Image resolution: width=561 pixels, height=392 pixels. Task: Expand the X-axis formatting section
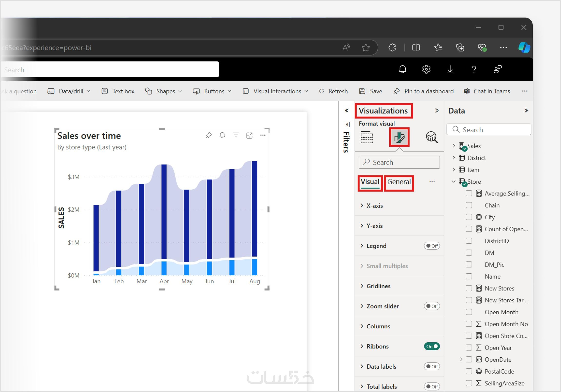point(374,206)
